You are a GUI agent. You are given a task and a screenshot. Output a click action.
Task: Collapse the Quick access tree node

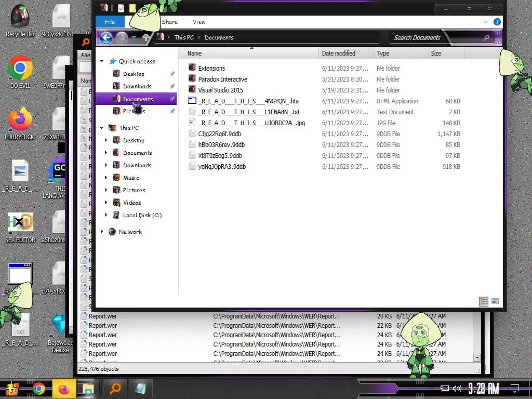(101, 61)
